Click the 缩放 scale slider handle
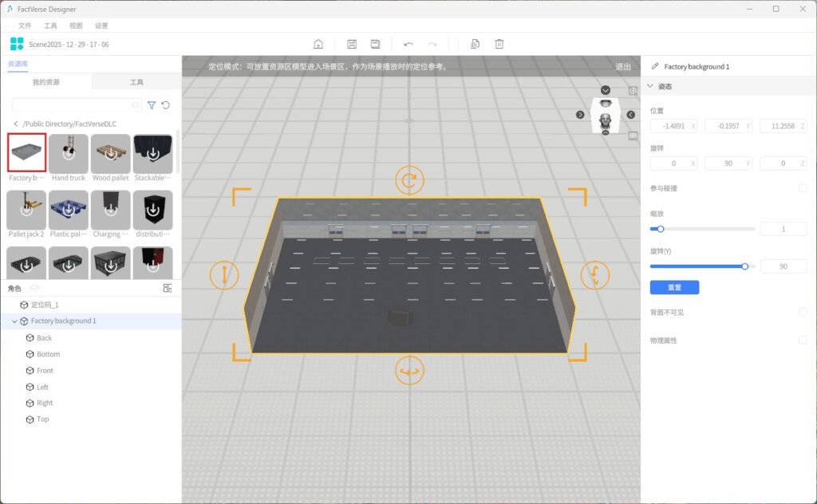 pos(661,229)
